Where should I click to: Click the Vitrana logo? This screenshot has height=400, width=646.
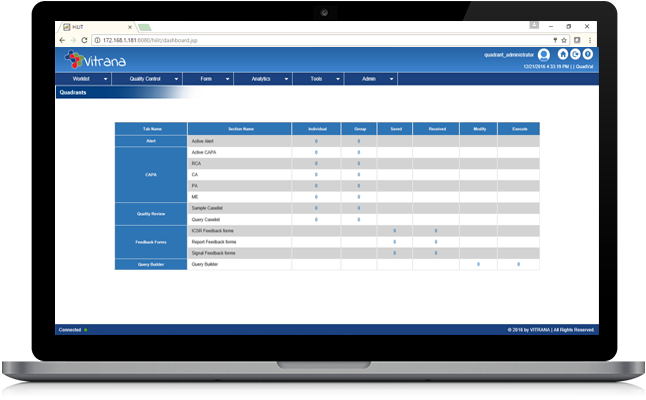coord(95,58)
